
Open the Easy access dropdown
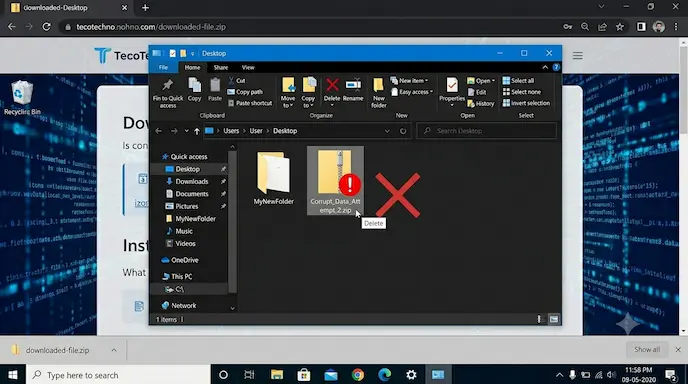pos(412,92)
